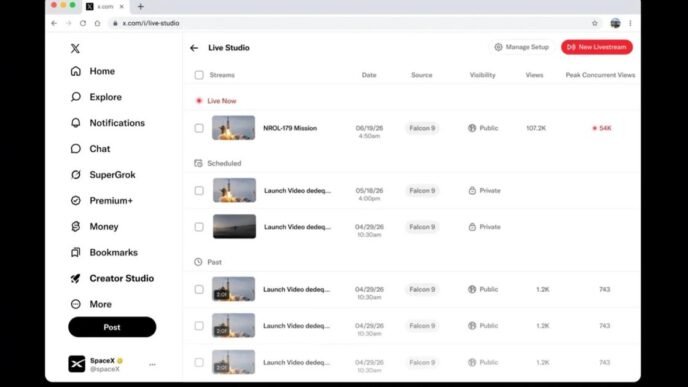Open Manage Setup
Viewport: 688px width, 387px height.
(x=521, y=47)
